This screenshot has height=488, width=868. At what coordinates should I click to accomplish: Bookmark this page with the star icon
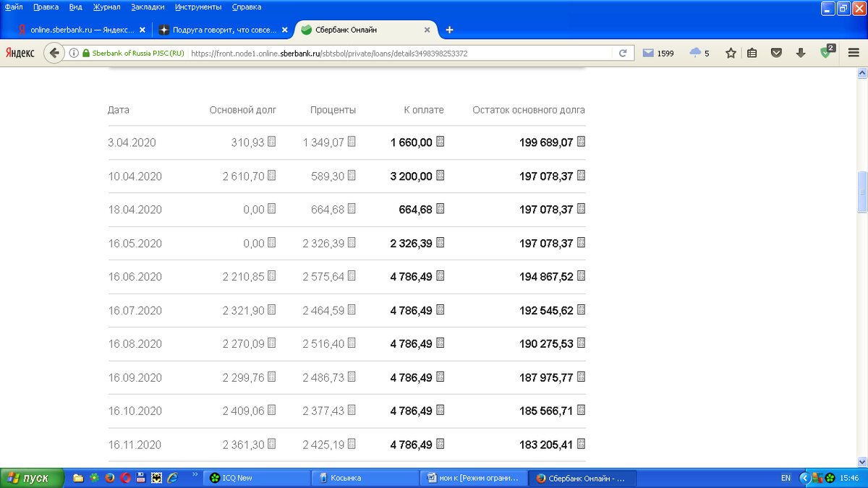tap(731, 53)
